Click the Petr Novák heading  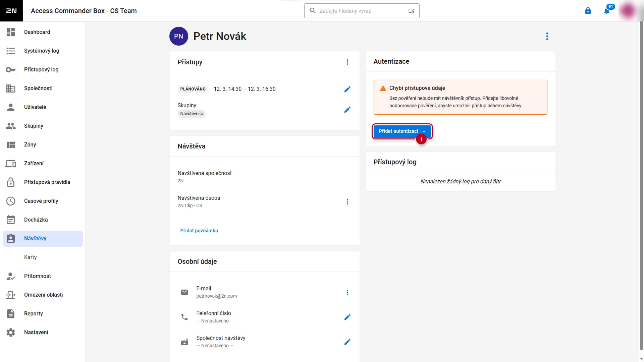coord(220,36)
